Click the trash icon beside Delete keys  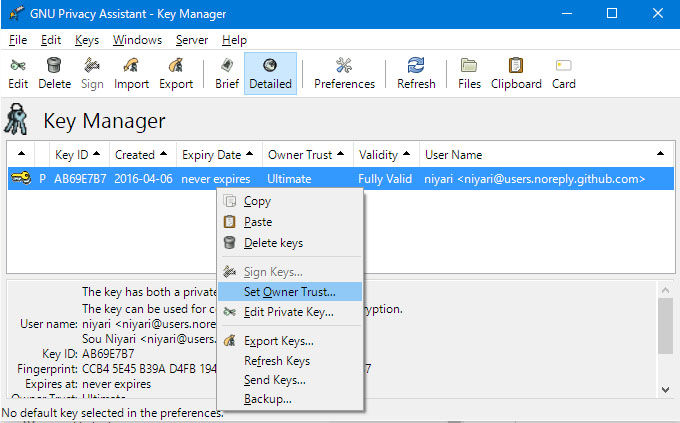(x=229, y=243)
